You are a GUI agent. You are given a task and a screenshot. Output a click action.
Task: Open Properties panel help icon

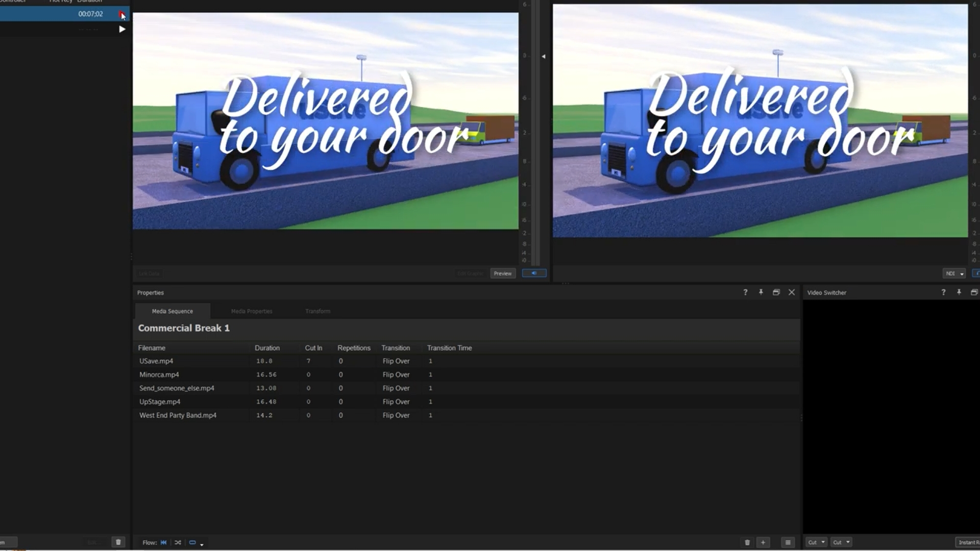pos(745,292)
